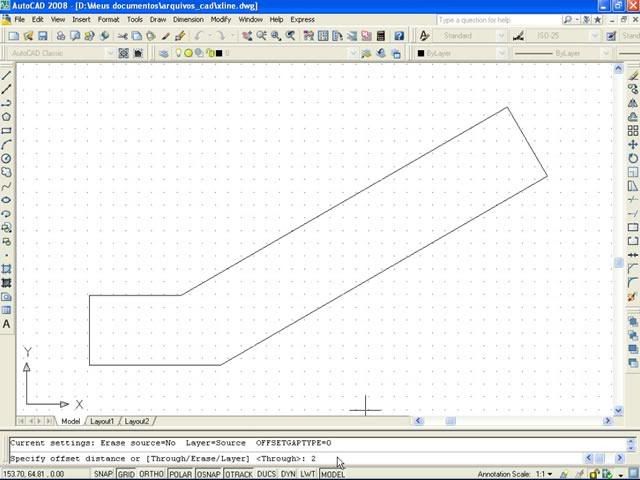Open the InfoCenter search options dropdown arrow

[577, 20]
